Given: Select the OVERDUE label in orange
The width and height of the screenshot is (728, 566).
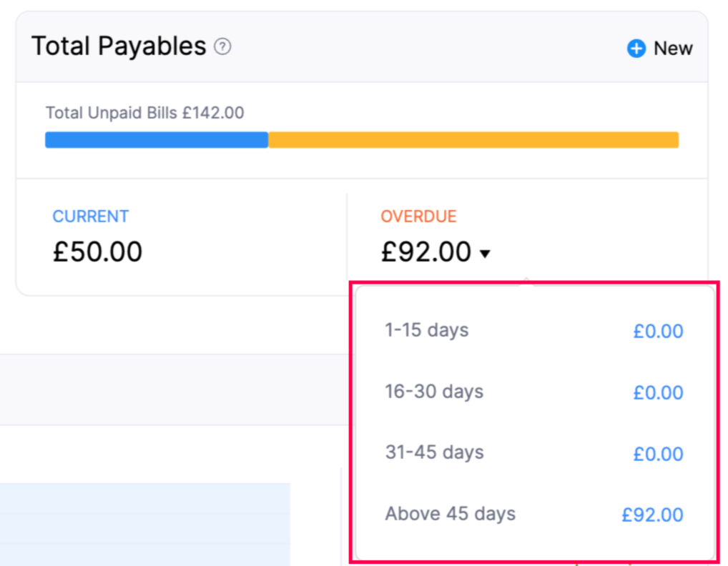Looking at the screenshot, I should coord(418,216).
